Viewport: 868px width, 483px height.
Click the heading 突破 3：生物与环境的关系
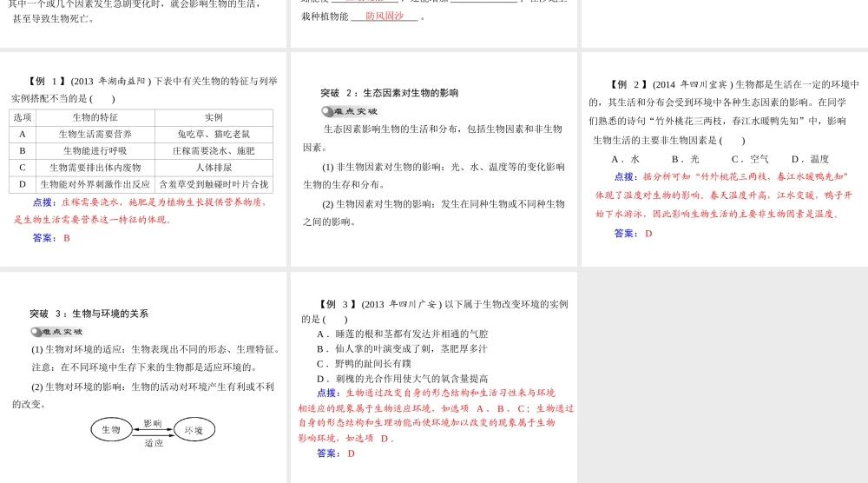pos(89,314)
